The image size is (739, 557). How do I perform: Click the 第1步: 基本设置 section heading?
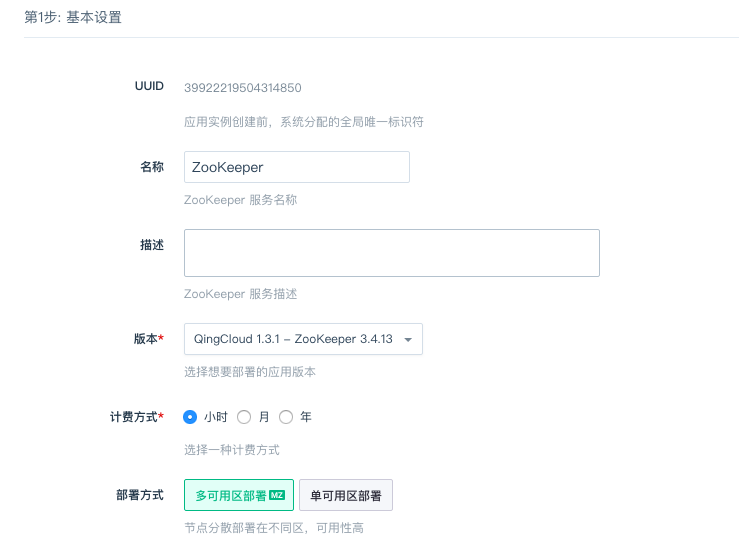[73, 17]
